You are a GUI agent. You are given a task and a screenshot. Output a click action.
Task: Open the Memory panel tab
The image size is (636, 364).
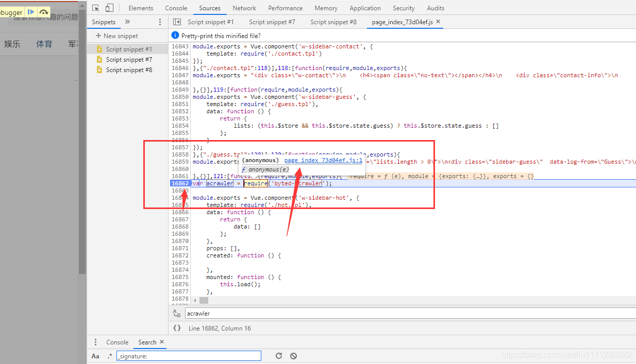tap(326, 8)
